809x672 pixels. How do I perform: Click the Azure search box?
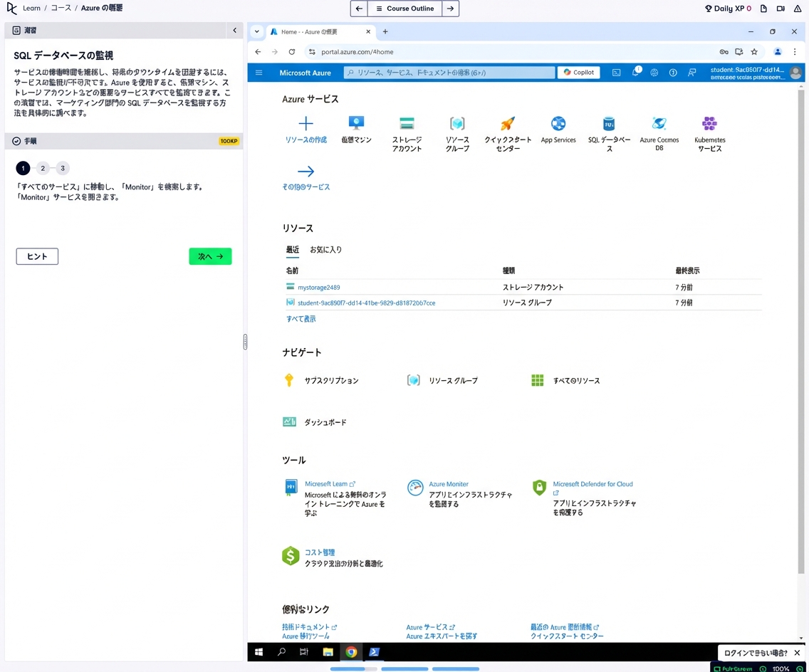[x=449, y=73]
